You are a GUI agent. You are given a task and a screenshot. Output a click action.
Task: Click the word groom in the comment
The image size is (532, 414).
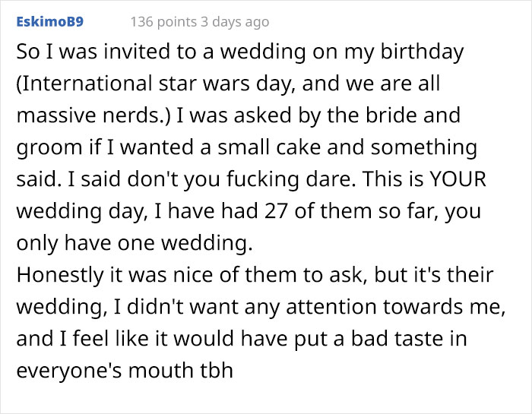(x=42, y=147)
